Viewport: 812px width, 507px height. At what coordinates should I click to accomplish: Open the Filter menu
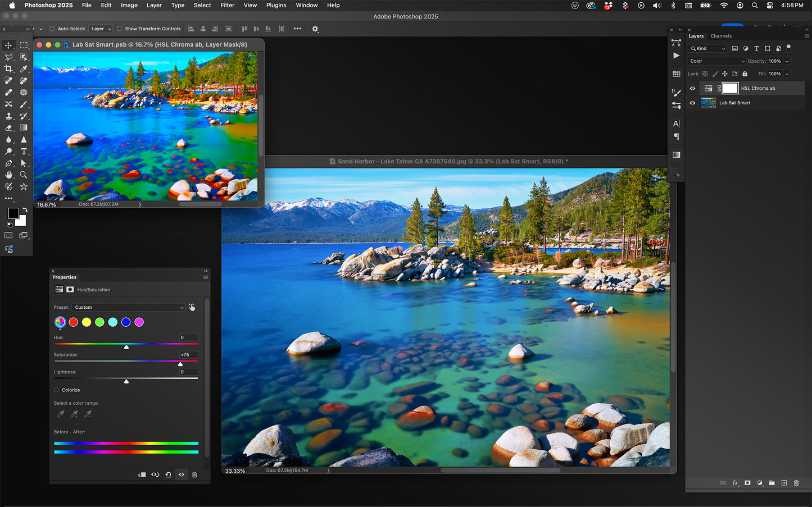228,5
